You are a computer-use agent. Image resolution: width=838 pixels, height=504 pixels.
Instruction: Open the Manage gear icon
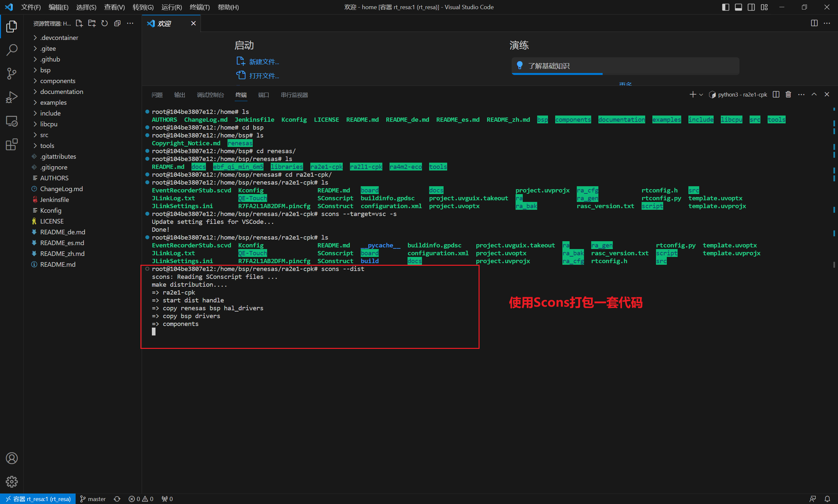[11, 482]
